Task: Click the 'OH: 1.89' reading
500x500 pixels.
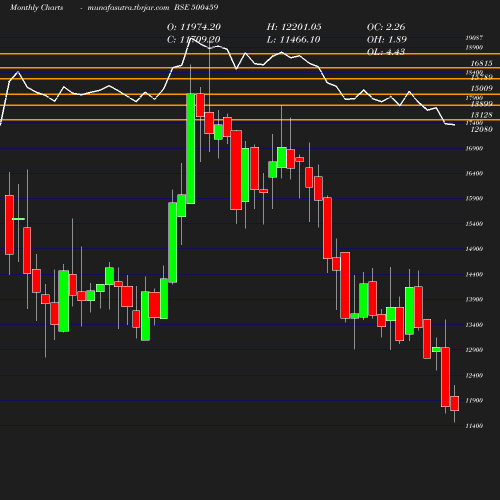Action: [x=387, y=40]
